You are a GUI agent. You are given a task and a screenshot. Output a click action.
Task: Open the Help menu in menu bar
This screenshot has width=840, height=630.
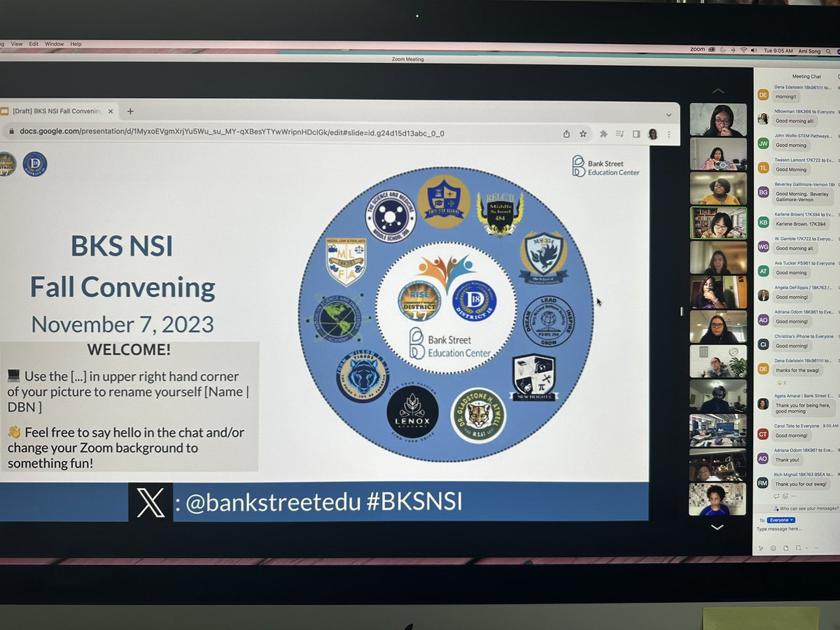tap(76, 44)
